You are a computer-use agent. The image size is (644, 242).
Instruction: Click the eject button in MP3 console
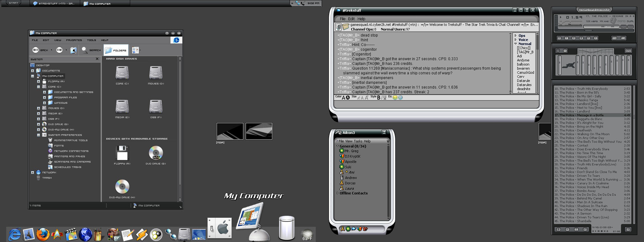(x=596, y=38)
